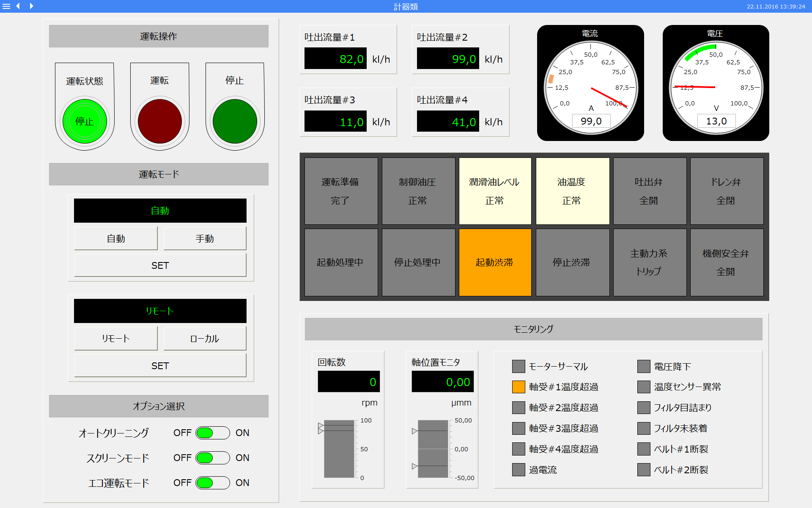Toggle オートクリーニング switch

(213, 433)
